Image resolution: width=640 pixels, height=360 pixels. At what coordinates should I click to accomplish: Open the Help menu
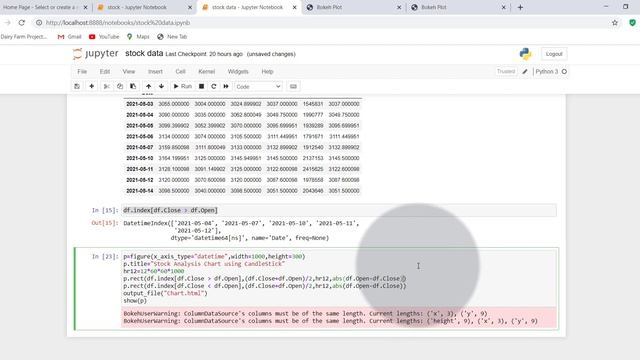pos(267,71)
